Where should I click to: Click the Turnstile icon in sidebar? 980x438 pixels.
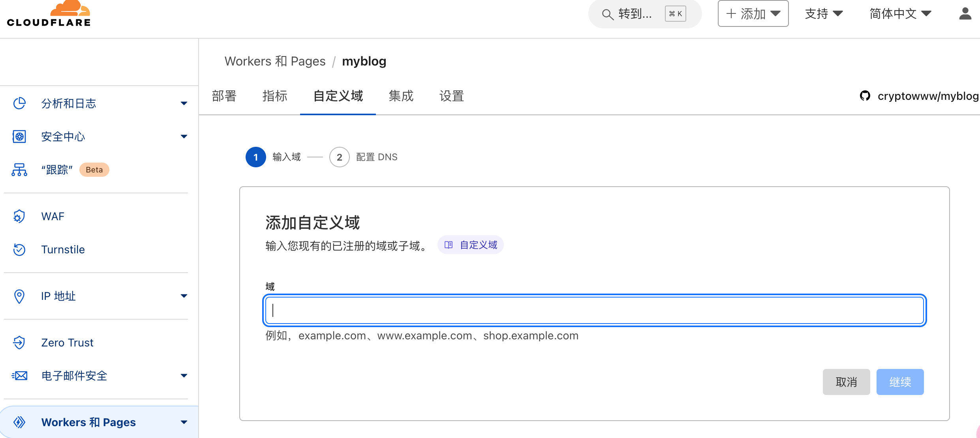point(19,249)
